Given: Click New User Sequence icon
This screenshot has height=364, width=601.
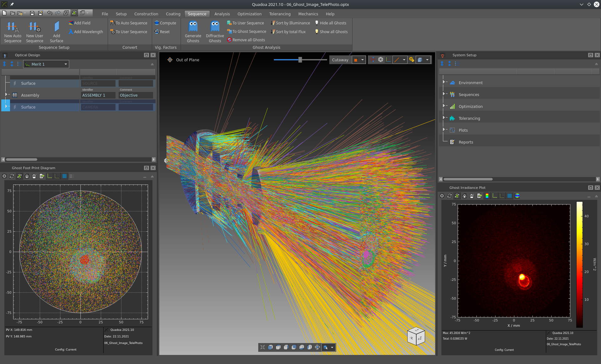Looking at the screenshot, I should pyautogui.click(x=34, y=27).
